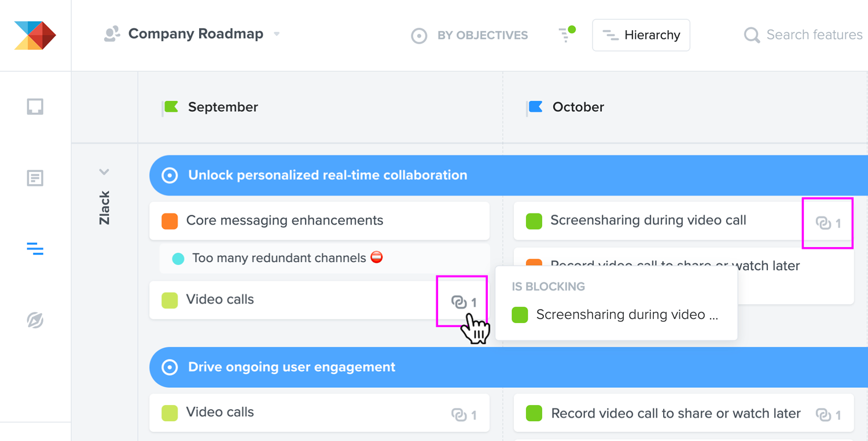Select the September release column header
This screenshot has height=441, width=868.
[x=223, y=107]
